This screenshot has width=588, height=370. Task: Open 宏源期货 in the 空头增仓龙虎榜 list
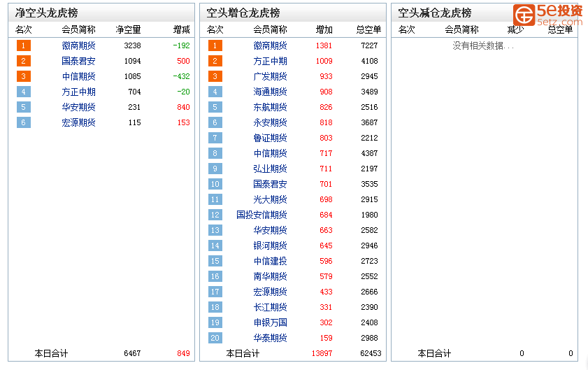270,292
